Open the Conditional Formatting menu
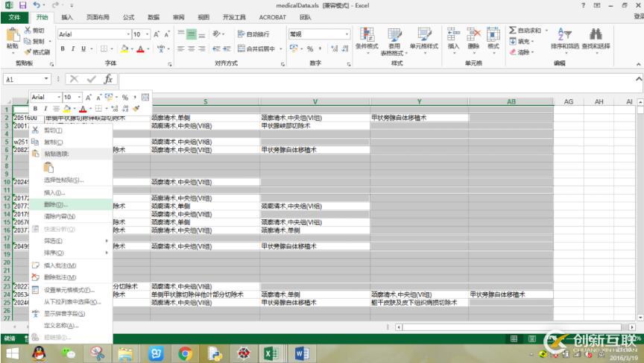The width and height of the screenshot is (644, 363). click(x=367, y=41)
